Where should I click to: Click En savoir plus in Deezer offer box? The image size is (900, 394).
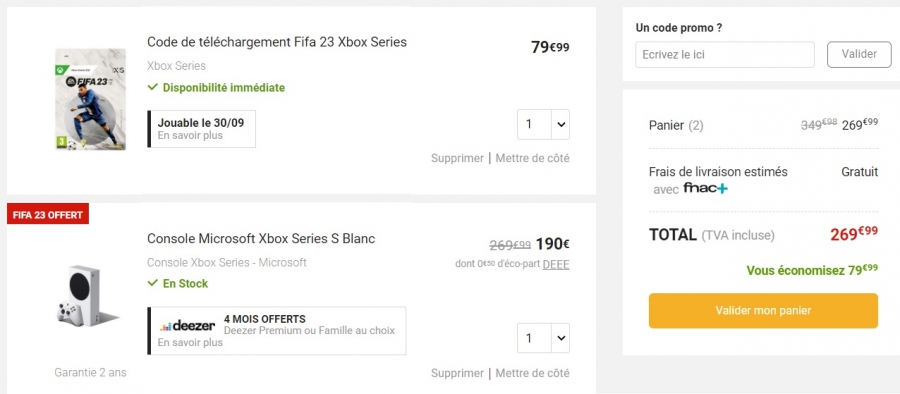pyautogui.click(x=190, y=343)
